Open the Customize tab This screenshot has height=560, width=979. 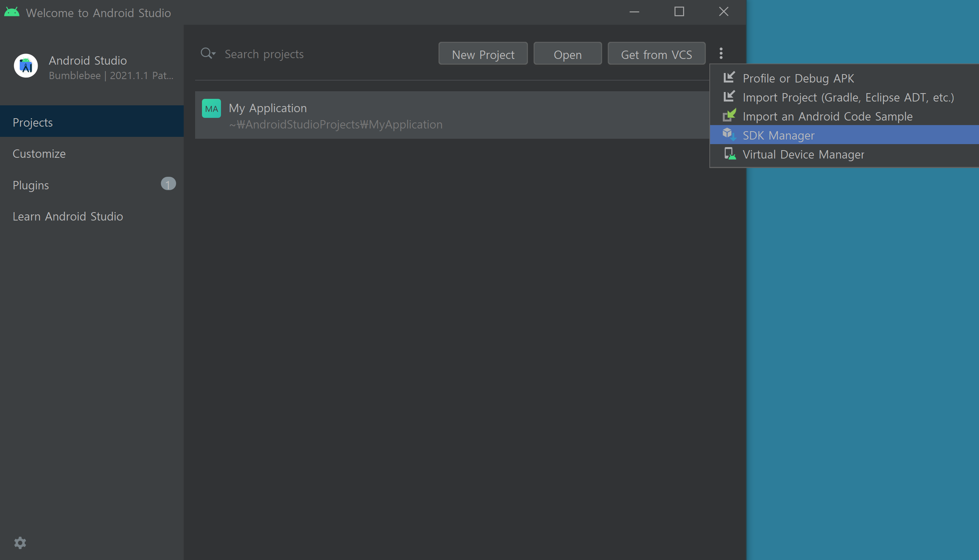pos(39,154)
